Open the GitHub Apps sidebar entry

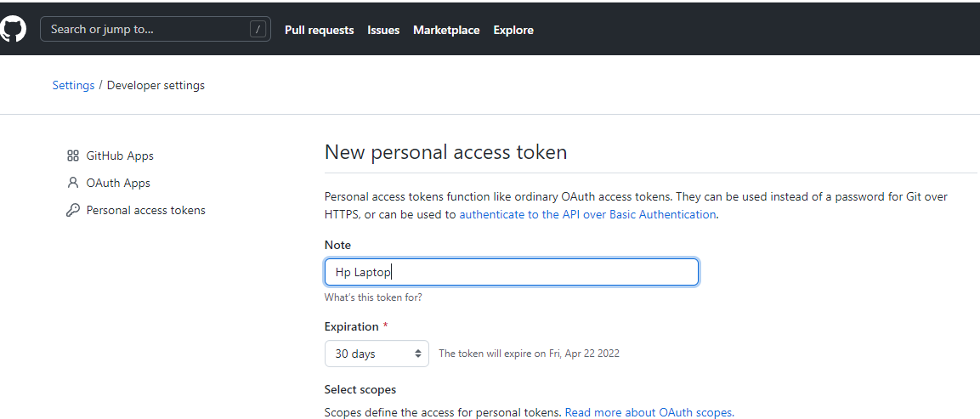pyautogui.click(x=120, y=156)
